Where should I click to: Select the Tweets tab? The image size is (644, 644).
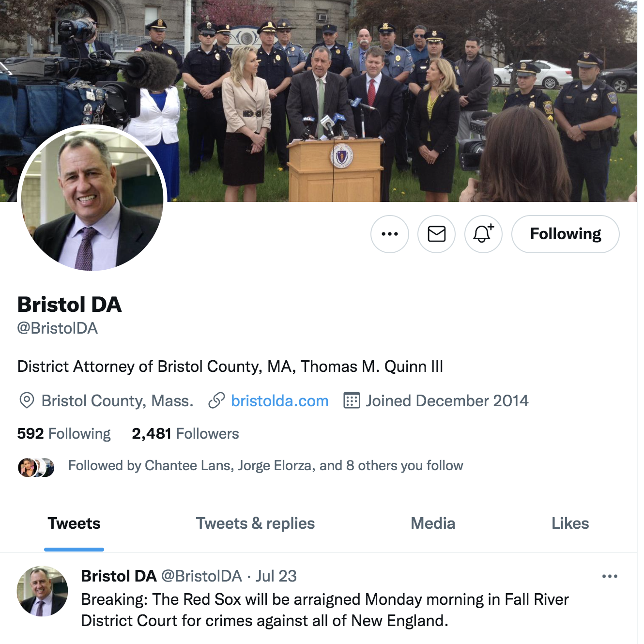click(x=74, y=524)
